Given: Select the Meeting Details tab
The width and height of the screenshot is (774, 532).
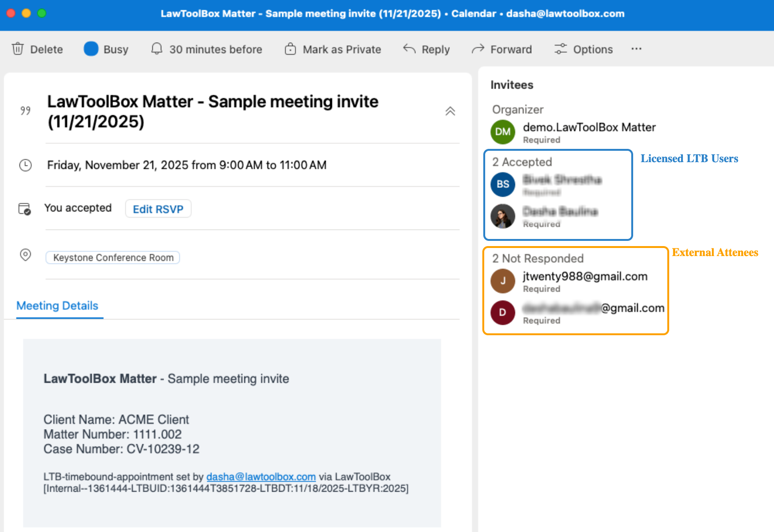Looking at the screenshot, I should pyautogui.click(x=57, y=306).
